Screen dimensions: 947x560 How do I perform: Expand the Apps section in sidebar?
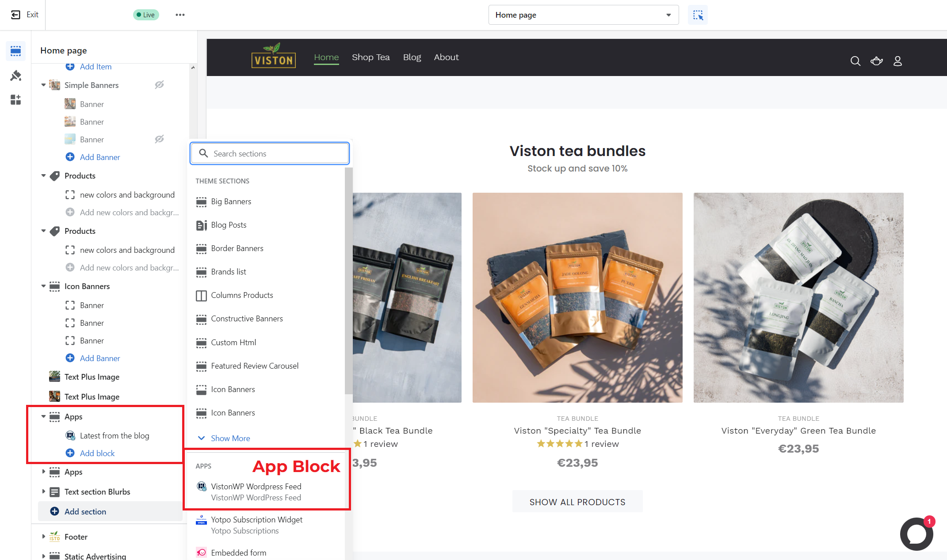[43, 472]
